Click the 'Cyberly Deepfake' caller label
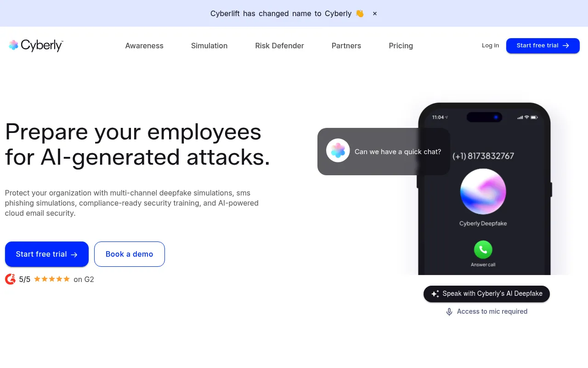Viewport: 588px width, 368px height. 483,224
